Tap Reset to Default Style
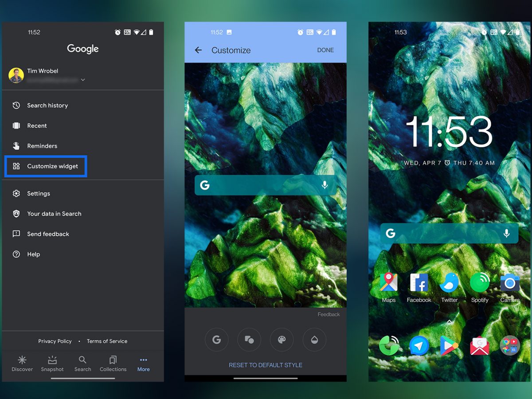The image size is (532, 399). [x=266, y=365]
